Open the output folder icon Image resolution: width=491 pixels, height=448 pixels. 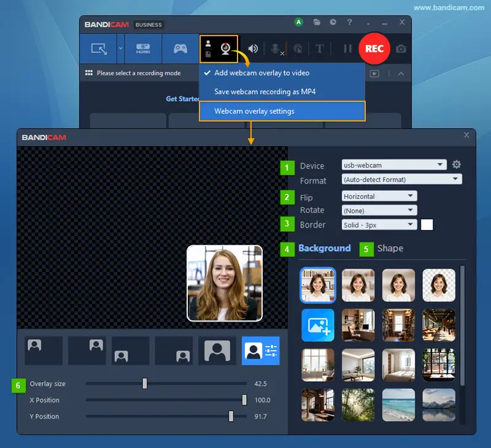pyautogui.click(x=317, y=22)
